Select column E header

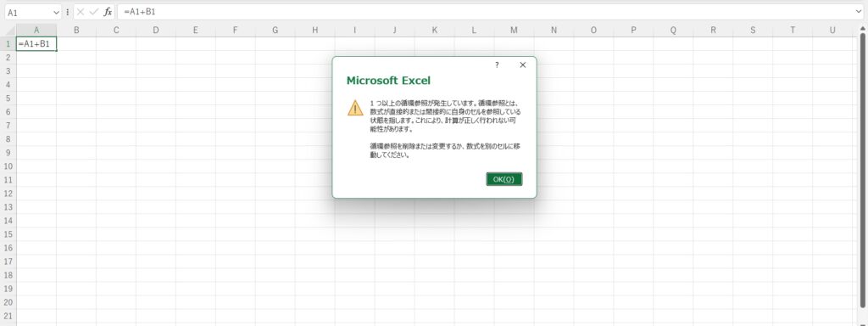196,31
